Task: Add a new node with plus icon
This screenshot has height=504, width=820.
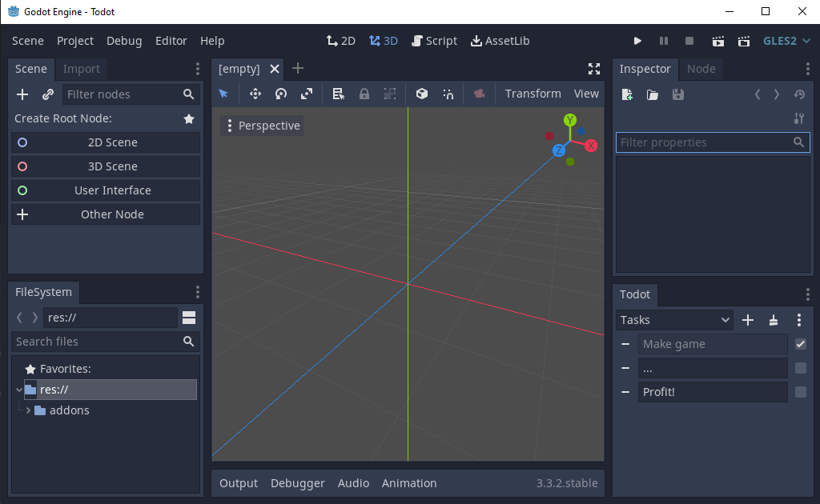Action: [22, 94]
